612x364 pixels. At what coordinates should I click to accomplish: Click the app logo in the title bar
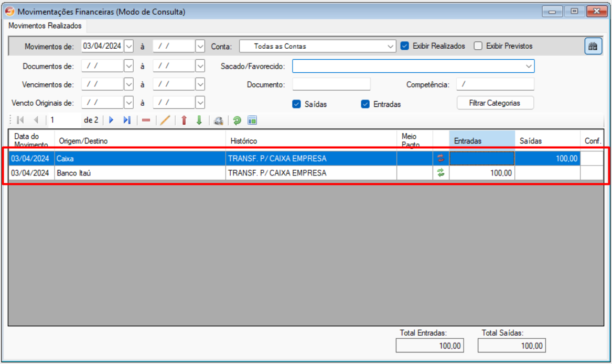[x=10, y=12]
